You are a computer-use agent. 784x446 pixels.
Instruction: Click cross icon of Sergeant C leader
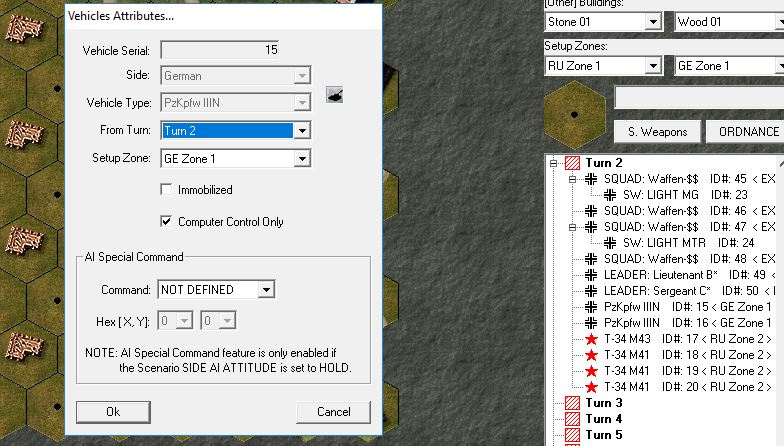(x=591, y=291)
